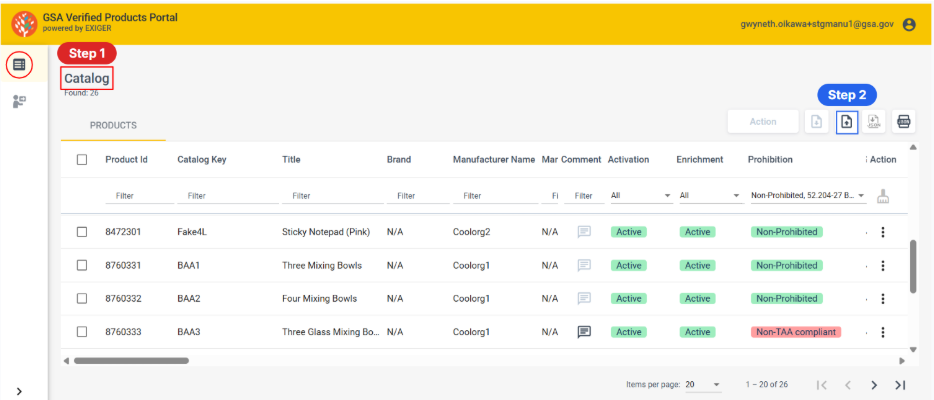Open row actions menu for product 8472301

click(883, 232)
